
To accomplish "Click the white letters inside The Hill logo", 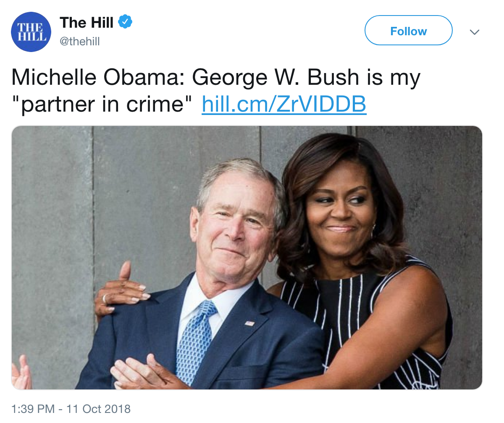I will pos(31,32).
